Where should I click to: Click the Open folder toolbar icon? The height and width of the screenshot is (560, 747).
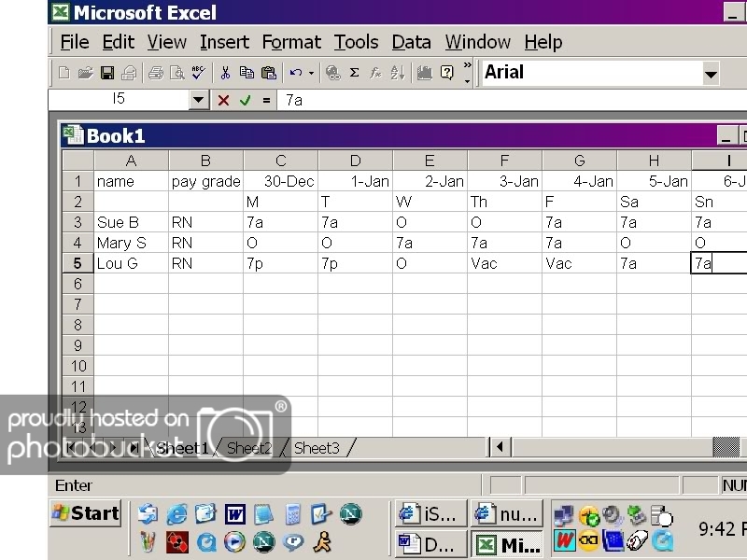[85, 73]
